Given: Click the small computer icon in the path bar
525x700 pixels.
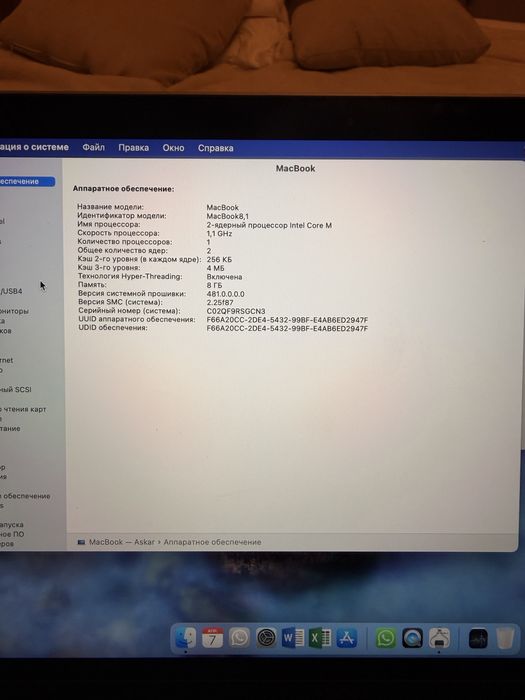Looking at the screenshot, I should tap(81, 542).
